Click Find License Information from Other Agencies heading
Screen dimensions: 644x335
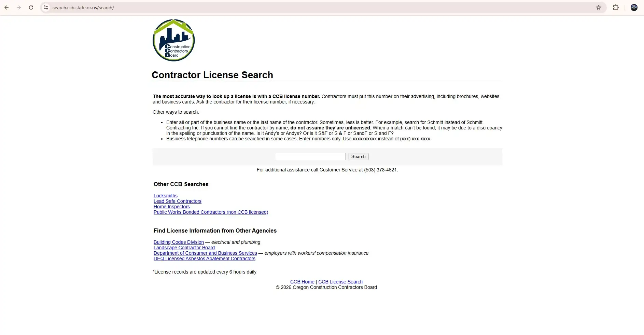(x=215, y=231)
